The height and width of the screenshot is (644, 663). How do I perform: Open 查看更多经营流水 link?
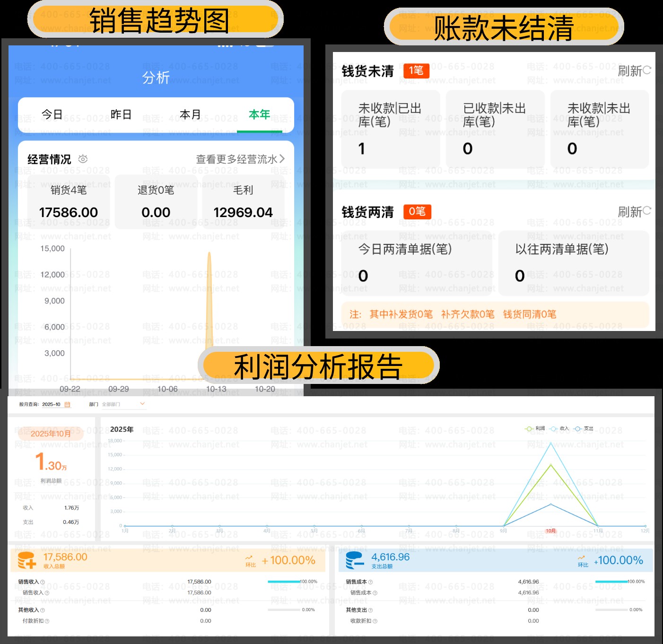coord(240,159)
